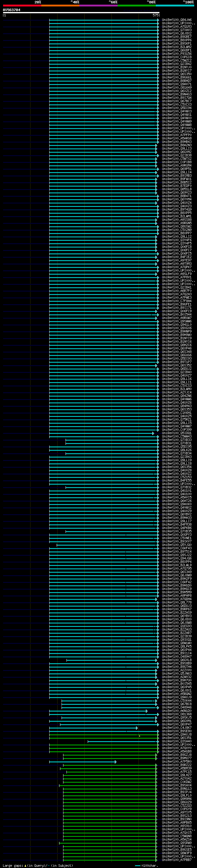Select hit label UniRef100_B9IPJ4
Image resolution: width=197 pixels, height=868 pixels.
(x=177, y=792)
